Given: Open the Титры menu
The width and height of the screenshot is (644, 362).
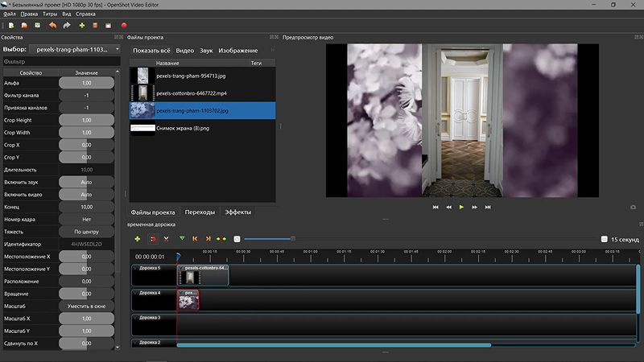Looking at the screenshot, I should click(x=50, y=14).
